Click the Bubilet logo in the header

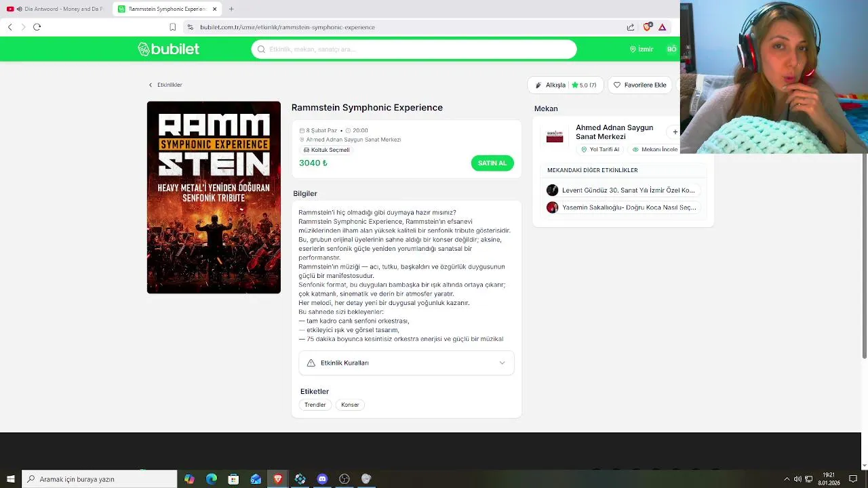[168, 49]
